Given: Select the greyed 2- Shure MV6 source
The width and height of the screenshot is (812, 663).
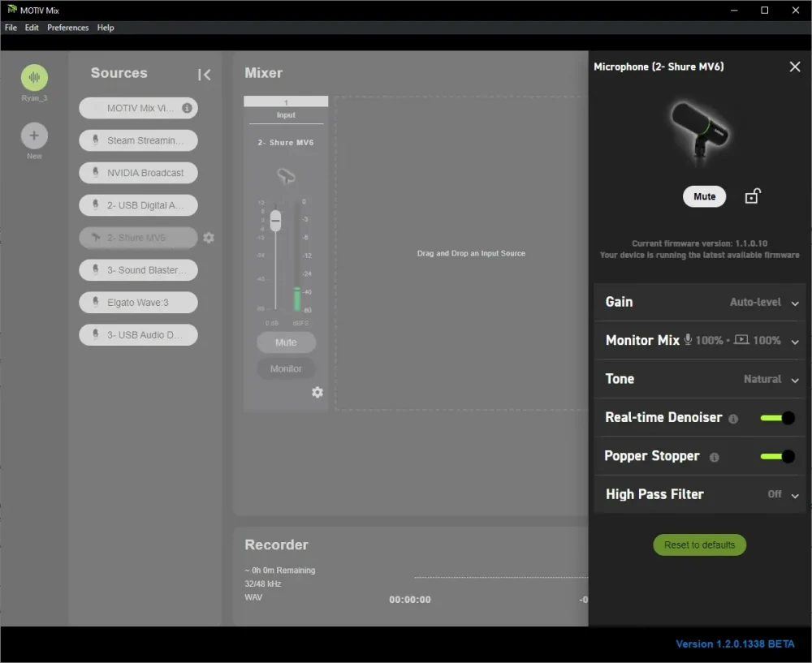Looking at the screenshot, I should 138,238.
